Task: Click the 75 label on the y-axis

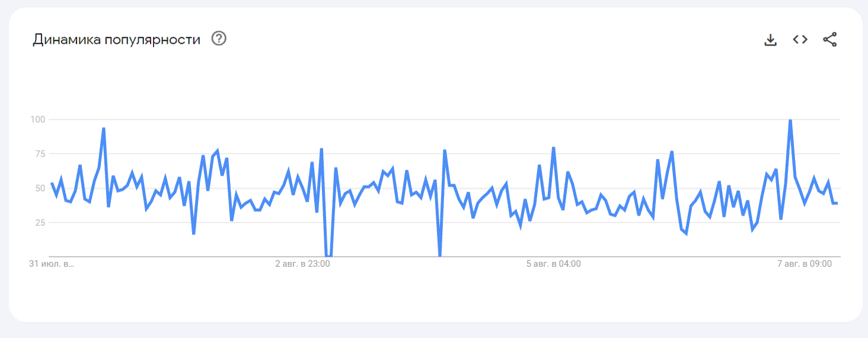Action: [x=39, y=154]
